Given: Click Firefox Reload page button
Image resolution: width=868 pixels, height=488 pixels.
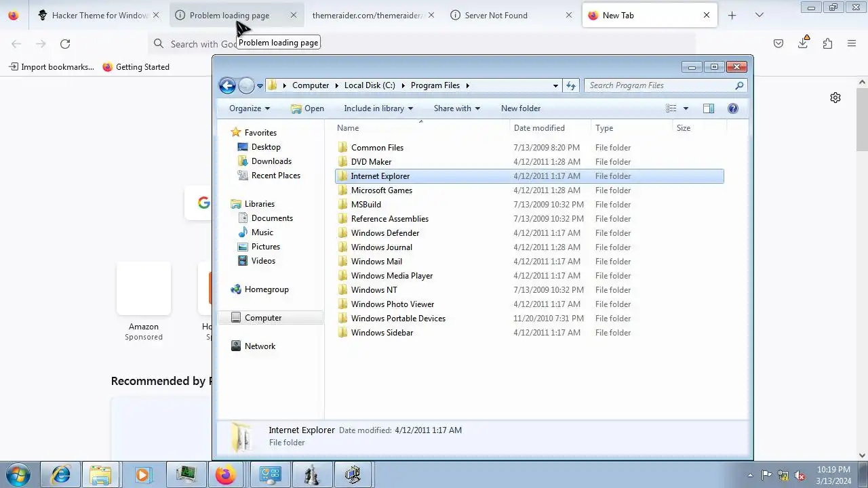Looking at the screenshot, I should coord(65,43).
